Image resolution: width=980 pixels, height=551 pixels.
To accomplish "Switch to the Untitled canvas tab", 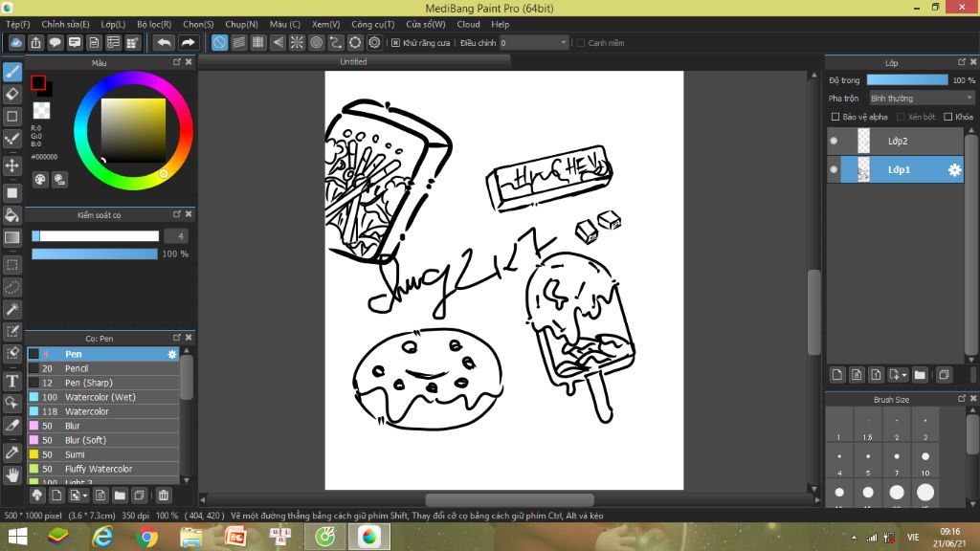I will click(x=353, y=62).
